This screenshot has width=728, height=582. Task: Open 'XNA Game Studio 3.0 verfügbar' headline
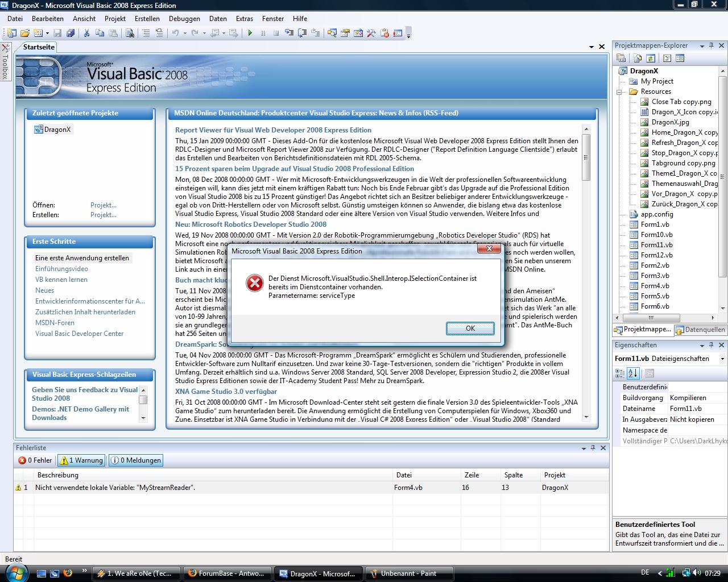[x=226, y=392]
